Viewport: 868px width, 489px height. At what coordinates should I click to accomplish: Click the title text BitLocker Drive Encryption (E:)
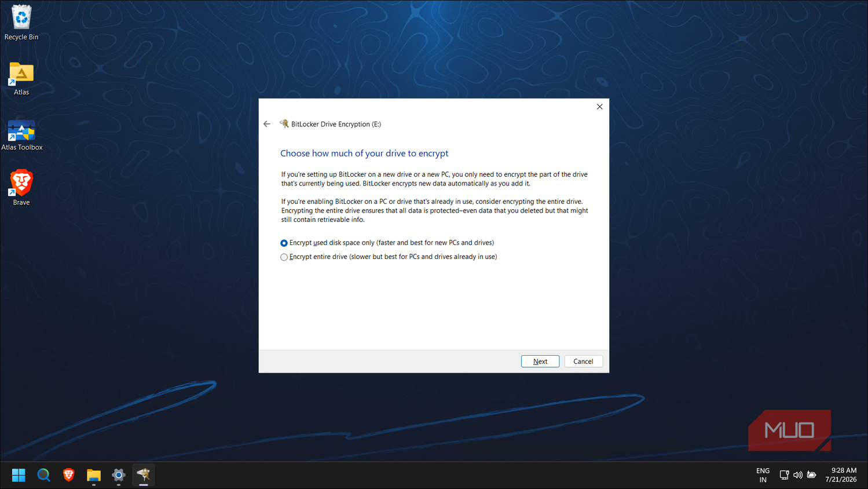(336, 124)
